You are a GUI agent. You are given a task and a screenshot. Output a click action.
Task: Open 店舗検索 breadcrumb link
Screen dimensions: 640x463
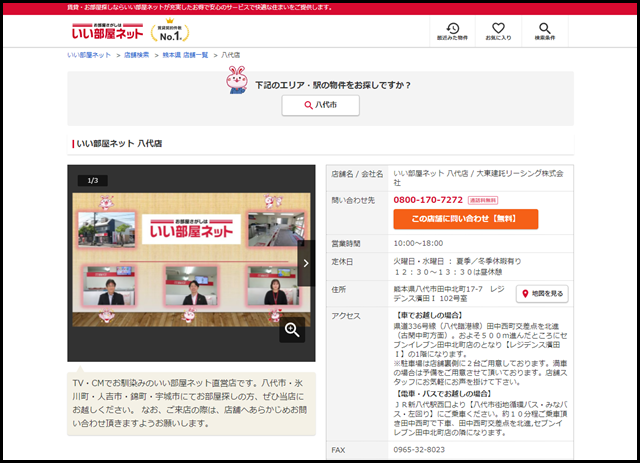[x=137, y=55]
